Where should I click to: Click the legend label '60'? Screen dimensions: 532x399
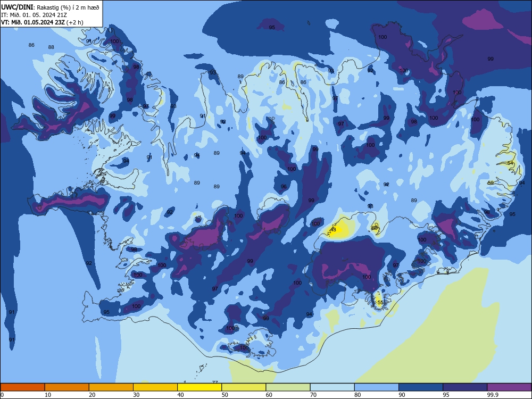tap(269, 395)
